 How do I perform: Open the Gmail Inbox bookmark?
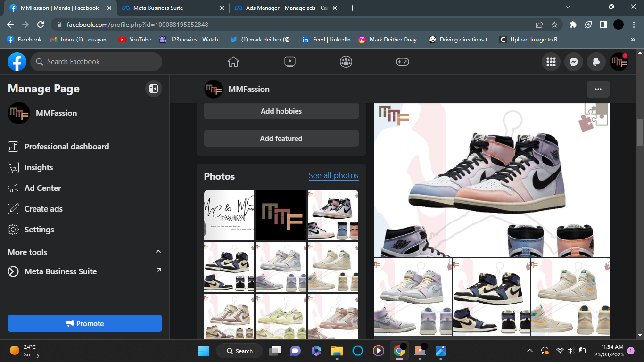(80, 40)
